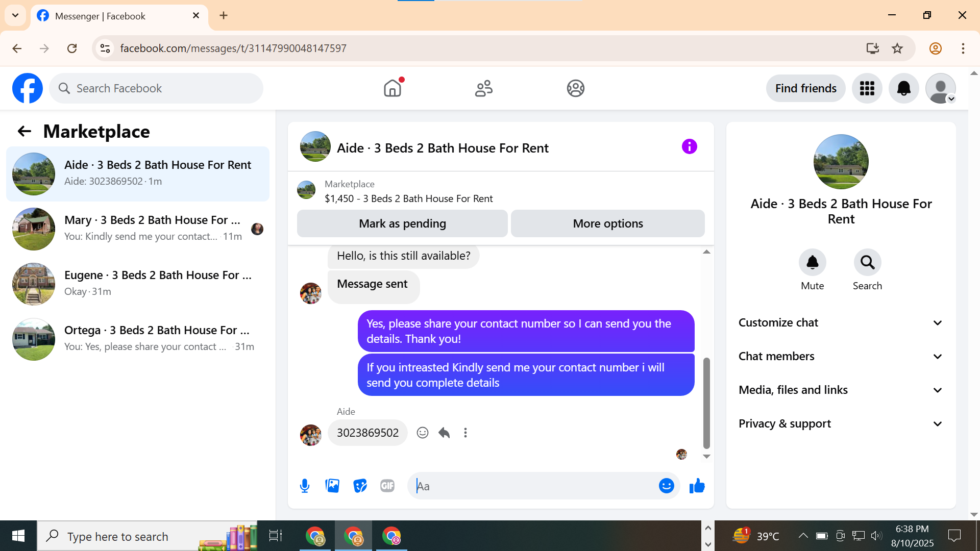Mute this conversation with bell icon
The image size is (980, 551).
point(812,263)
